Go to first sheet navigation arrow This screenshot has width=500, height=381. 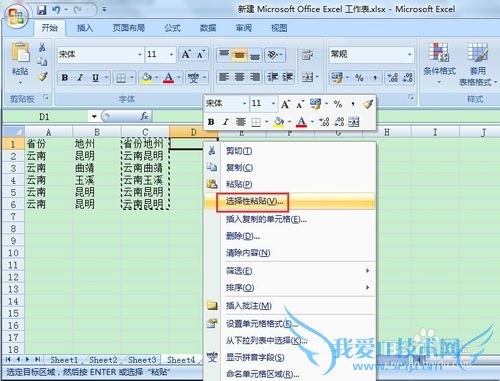pyautogui.click(x=8, y=359)
